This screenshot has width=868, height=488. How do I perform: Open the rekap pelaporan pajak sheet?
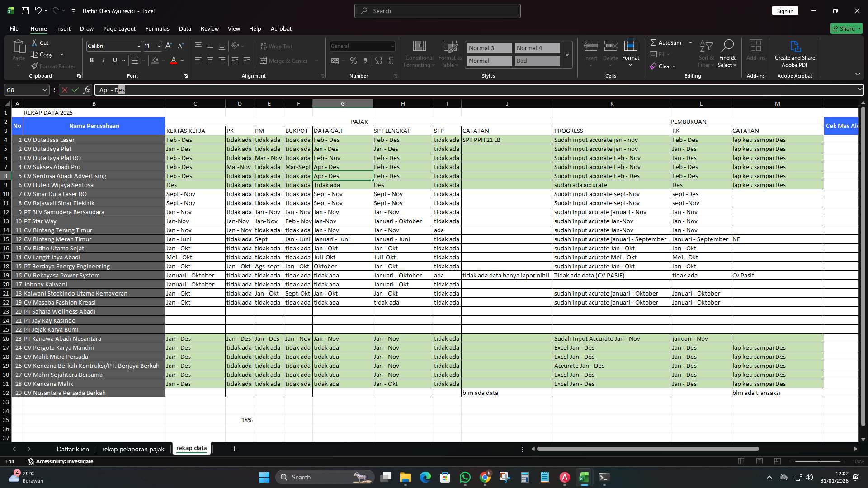coord(133,449)
